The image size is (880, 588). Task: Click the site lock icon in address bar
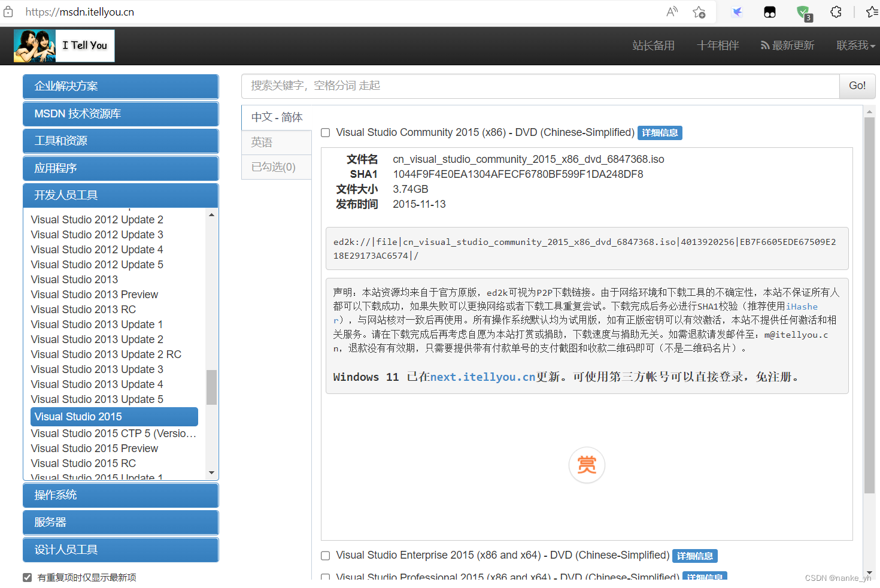pyautogui.click(x=8, y=12)
